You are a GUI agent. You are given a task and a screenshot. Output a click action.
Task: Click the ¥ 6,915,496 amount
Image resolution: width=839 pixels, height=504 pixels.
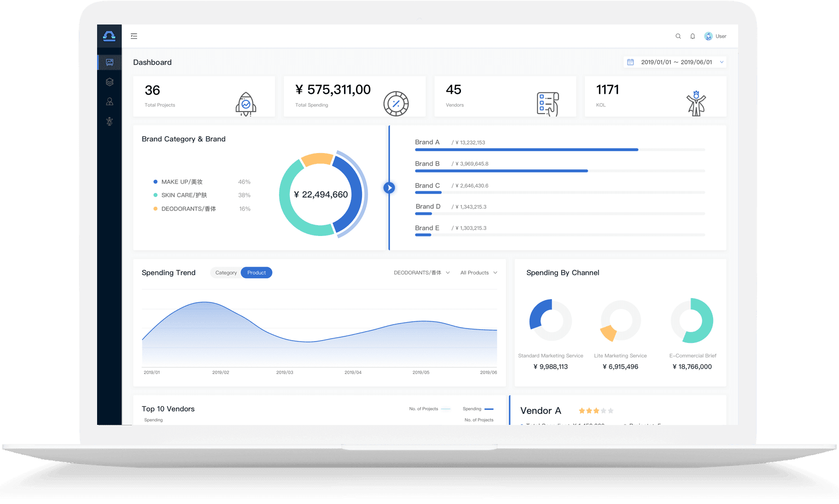[x=620, y=366]
